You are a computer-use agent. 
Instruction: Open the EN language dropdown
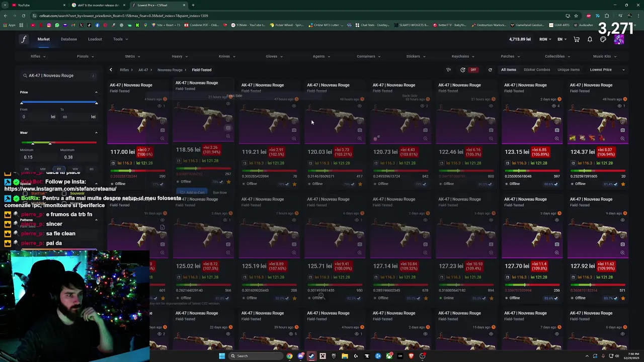562,39
